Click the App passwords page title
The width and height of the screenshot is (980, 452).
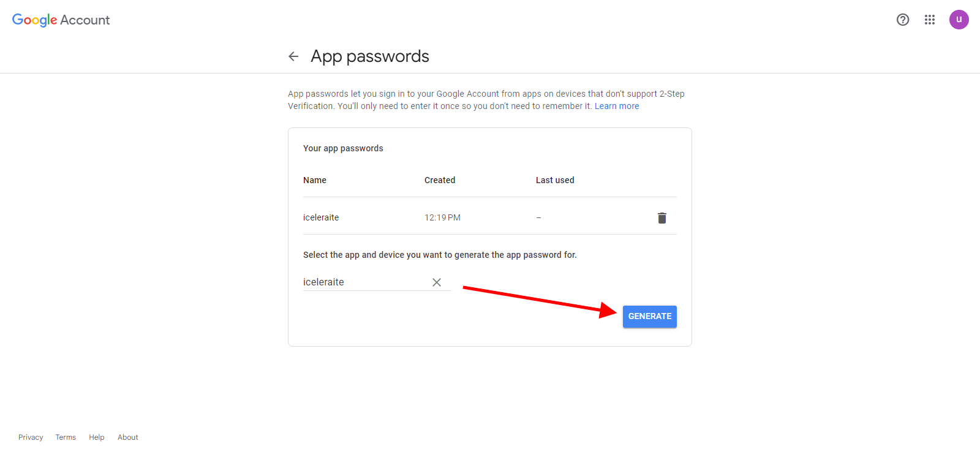tap(370, 56)
